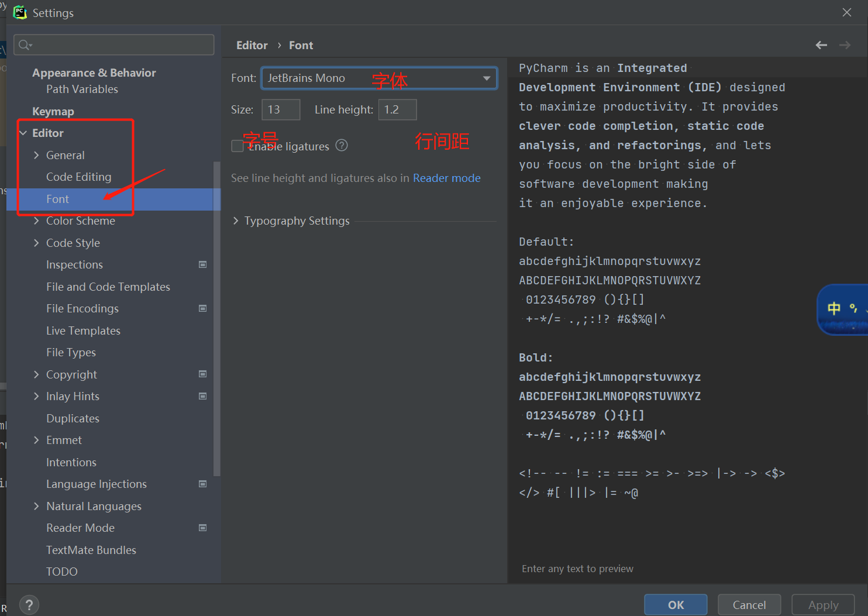Click the search magnifier icon
Viewport: 868px width, 616px height.
[25, 45]
